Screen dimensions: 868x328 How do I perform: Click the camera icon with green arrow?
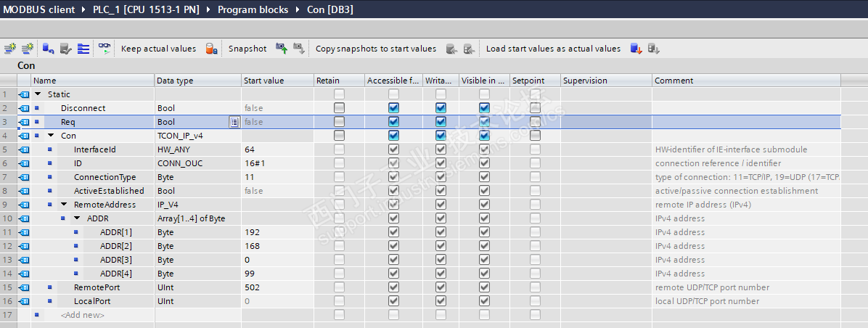click(282, 49)
